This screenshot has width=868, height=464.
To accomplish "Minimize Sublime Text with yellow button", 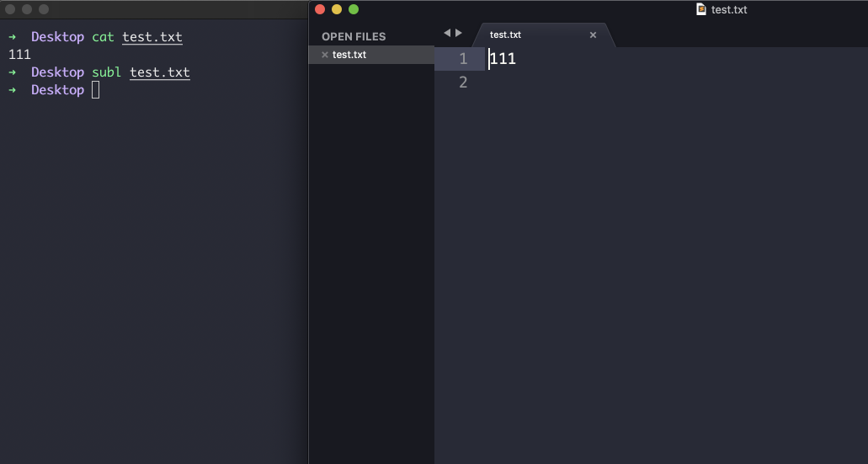I will click(x=337, y=9).
